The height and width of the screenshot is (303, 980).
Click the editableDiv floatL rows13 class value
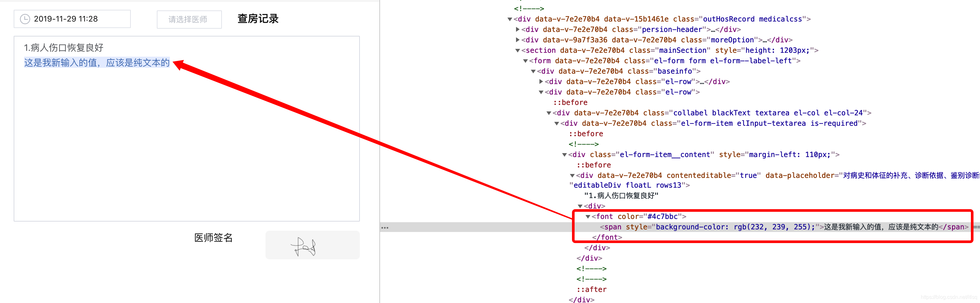point(627,185)
